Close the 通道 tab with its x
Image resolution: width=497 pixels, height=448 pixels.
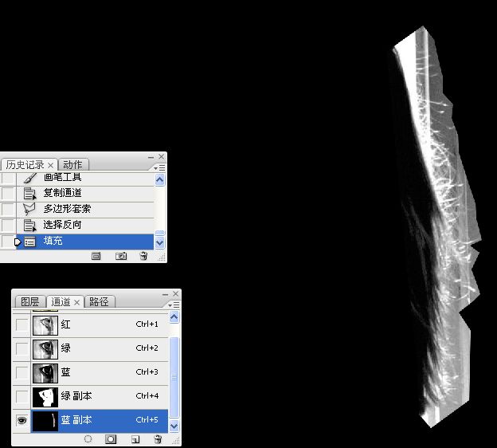coord(76,303)
